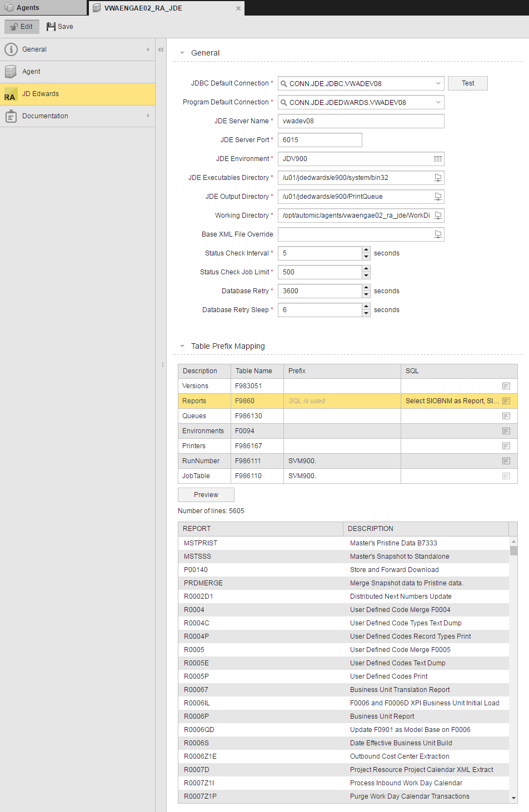Switch to the Agents tab
The height and width of the screenshot is (812, 529).
click(x=43, y=8)
